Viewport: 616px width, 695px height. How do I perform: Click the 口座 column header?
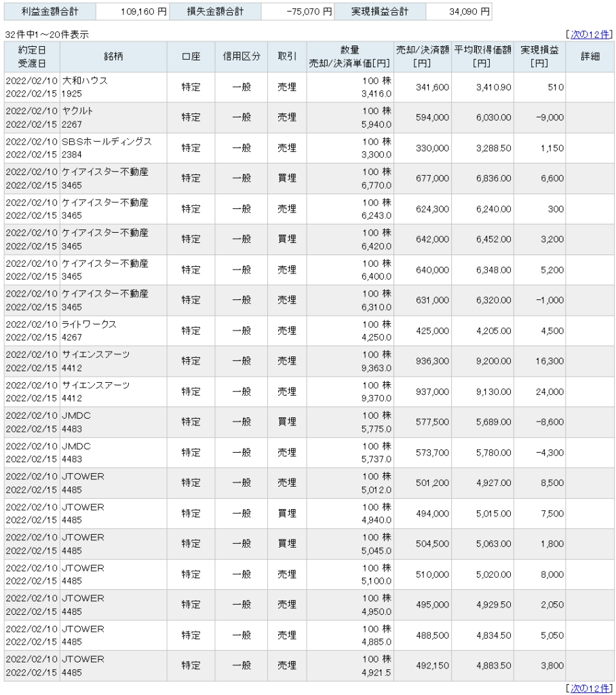(x=191, y=57)
